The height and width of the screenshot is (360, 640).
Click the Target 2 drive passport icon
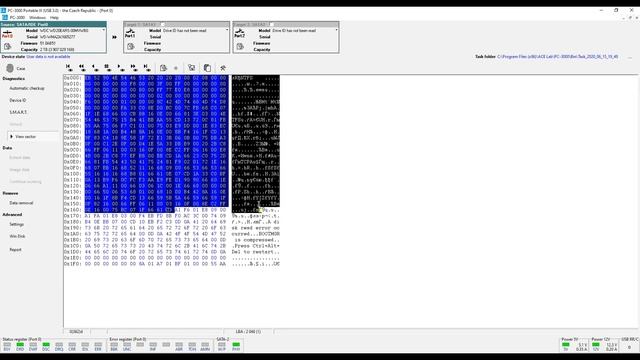point(240,47)
